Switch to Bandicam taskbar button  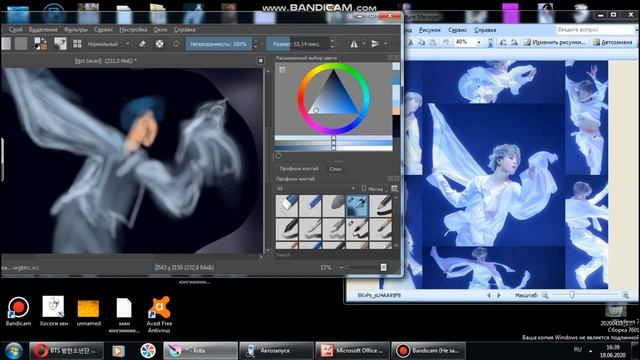pyautogui.click(x=428, y=351)
